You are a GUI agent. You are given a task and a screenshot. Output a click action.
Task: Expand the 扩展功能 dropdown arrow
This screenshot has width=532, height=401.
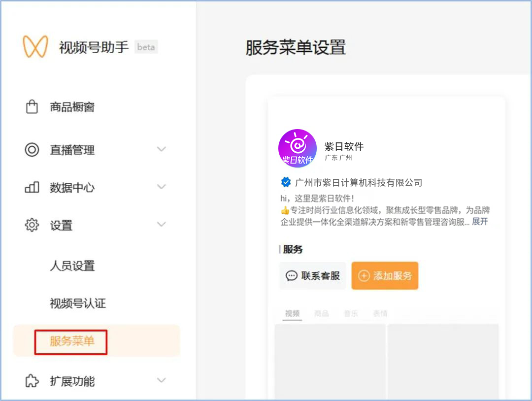162,380
